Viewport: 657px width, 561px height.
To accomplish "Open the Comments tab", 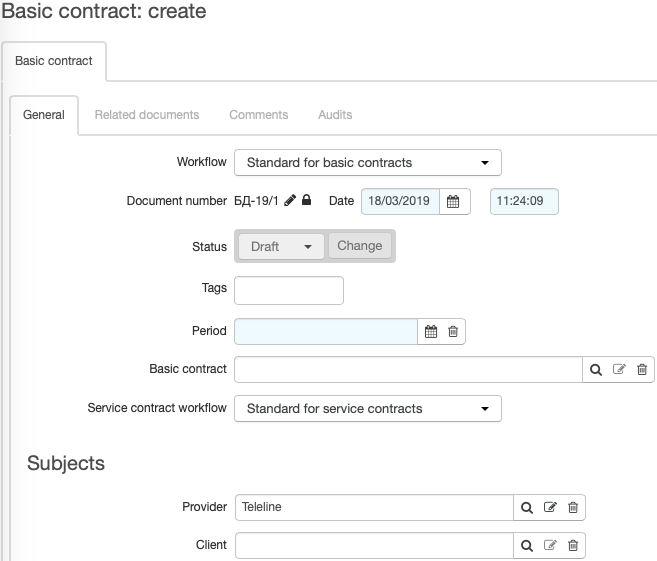I will 259,115.
